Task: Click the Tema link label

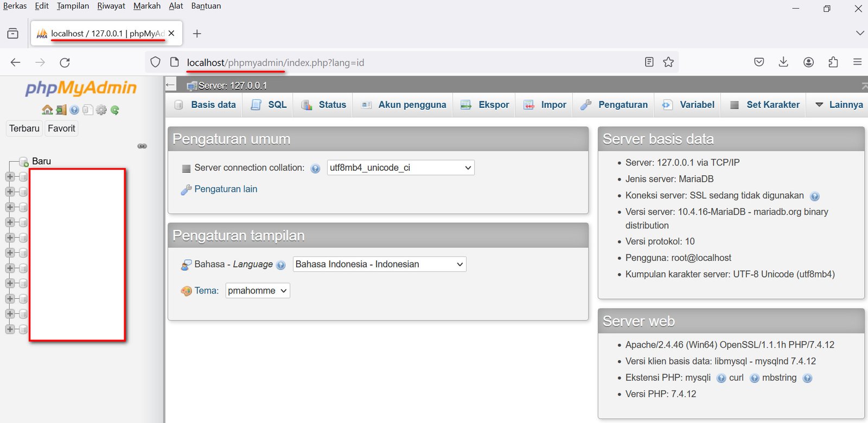Action: coord(206,291)
